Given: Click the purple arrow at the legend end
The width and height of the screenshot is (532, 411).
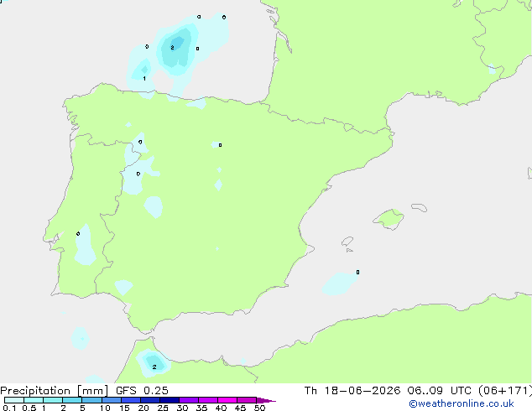Looking at the screenshot, I should coord(266,400).
